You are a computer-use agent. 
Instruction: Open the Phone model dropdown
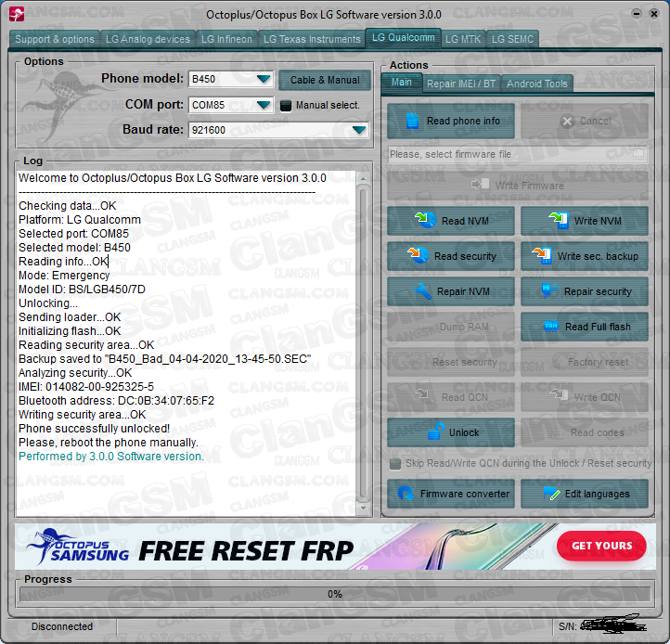click(264, 79)
